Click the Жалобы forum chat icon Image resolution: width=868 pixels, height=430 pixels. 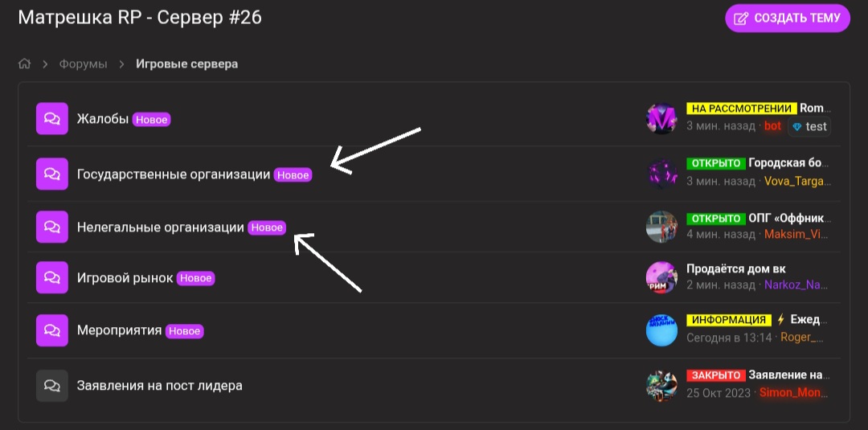[51, 119]
